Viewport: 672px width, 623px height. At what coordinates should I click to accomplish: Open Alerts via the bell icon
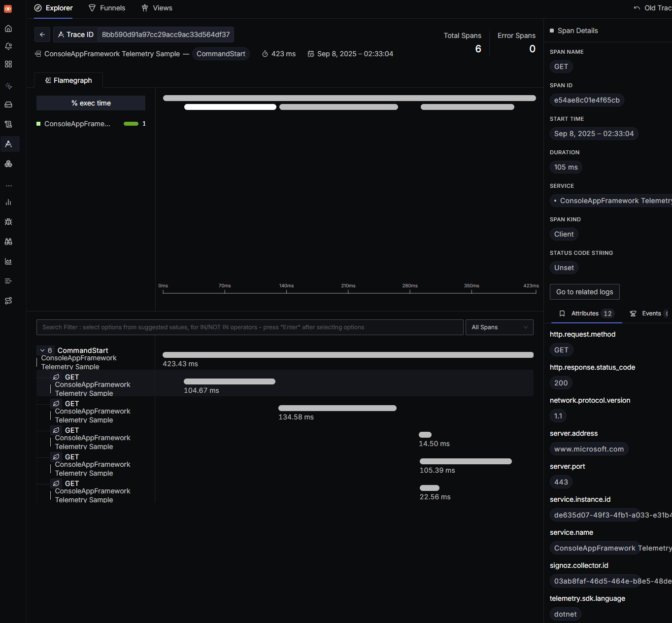click(x=8, y=46)
